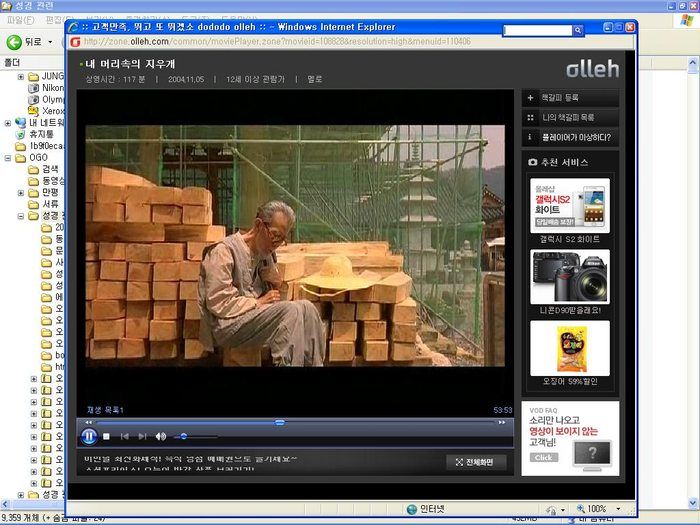
Task: Focus the IE search input field
Action: pos(538,30)
